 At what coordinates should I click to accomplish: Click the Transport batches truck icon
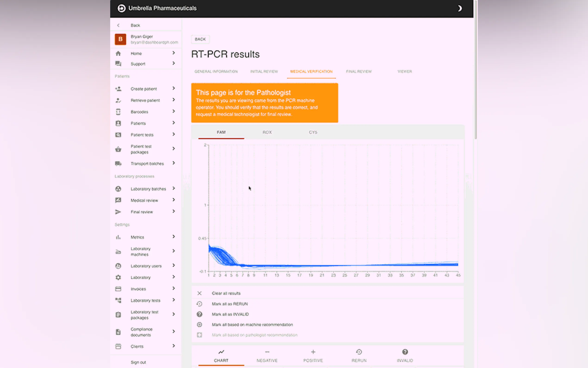(x=118, y=164)
